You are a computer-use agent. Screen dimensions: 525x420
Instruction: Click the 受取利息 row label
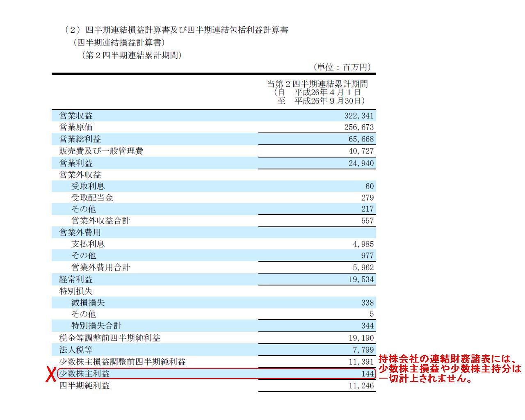(88, 186)
